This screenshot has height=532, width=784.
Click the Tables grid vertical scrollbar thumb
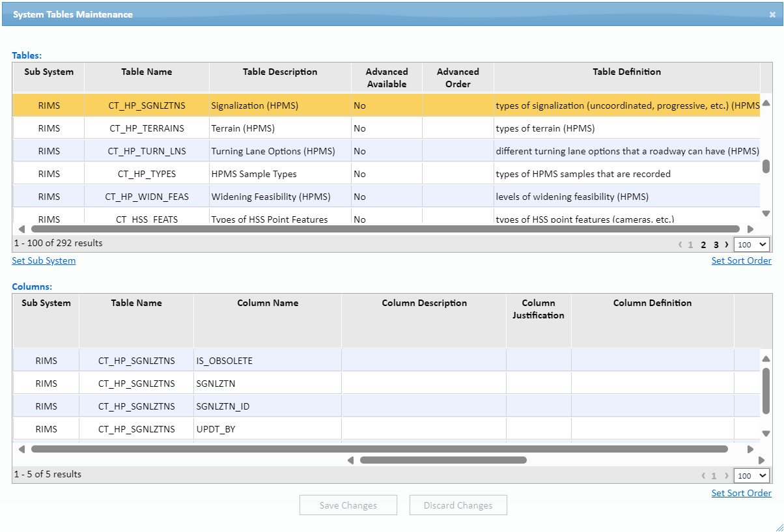pos(766,166)
